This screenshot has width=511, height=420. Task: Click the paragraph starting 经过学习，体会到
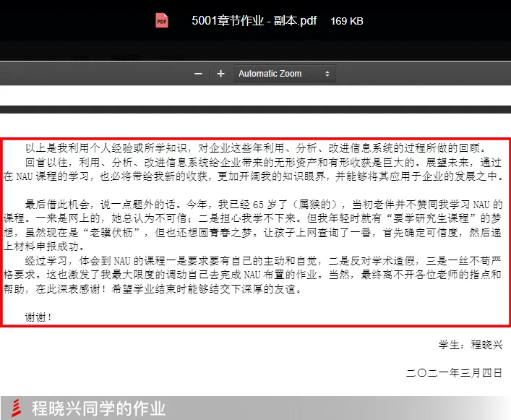point(253,275)
